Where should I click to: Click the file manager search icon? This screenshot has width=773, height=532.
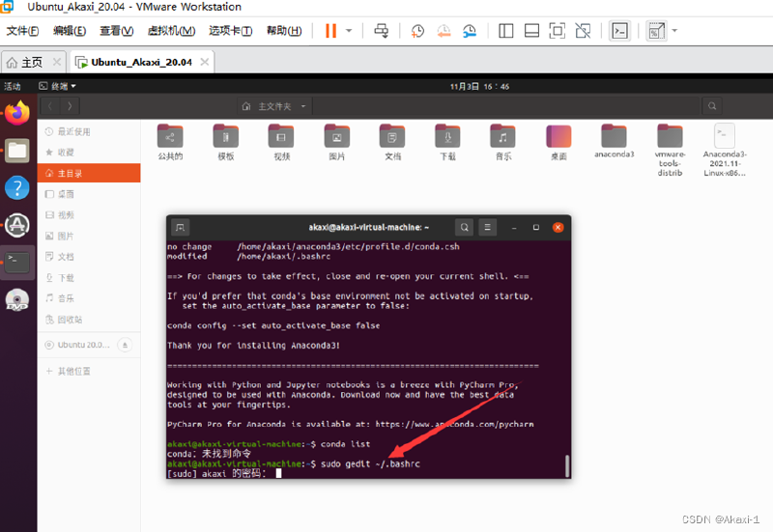(712, 106)
